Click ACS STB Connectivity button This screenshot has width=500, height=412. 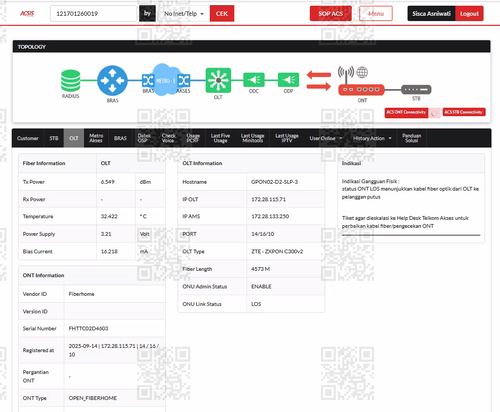[x=464, y=112]
